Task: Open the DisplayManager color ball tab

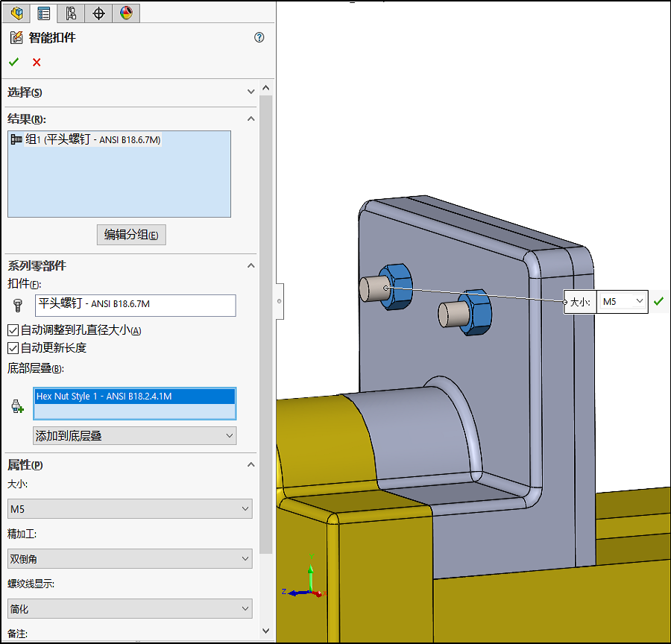Action: [x=126, y=13]
